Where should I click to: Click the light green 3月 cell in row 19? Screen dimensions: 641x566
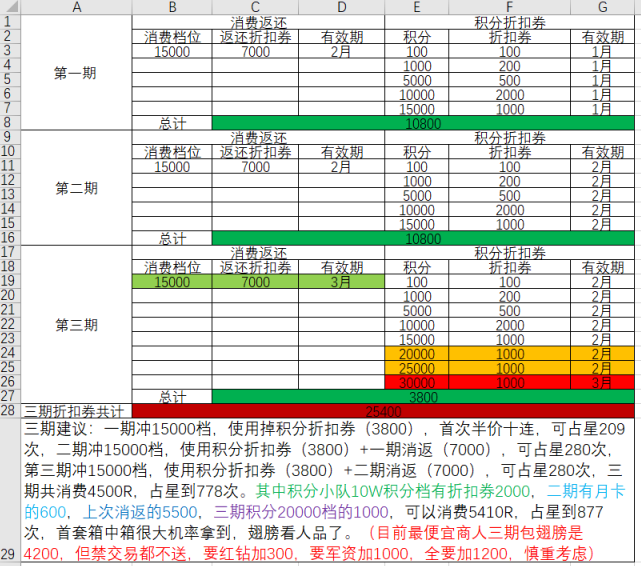(x=342, y=282)
